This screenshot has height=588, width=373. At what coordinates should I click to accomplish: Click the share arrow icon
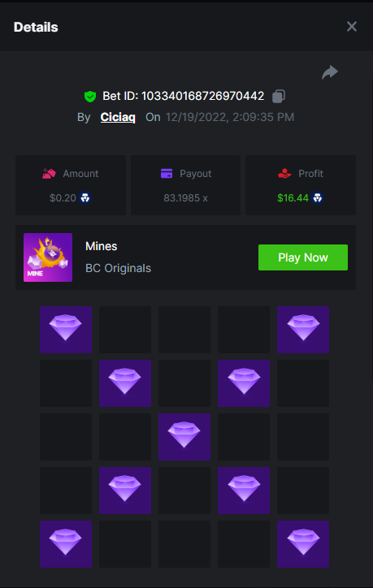click(330, 72)
